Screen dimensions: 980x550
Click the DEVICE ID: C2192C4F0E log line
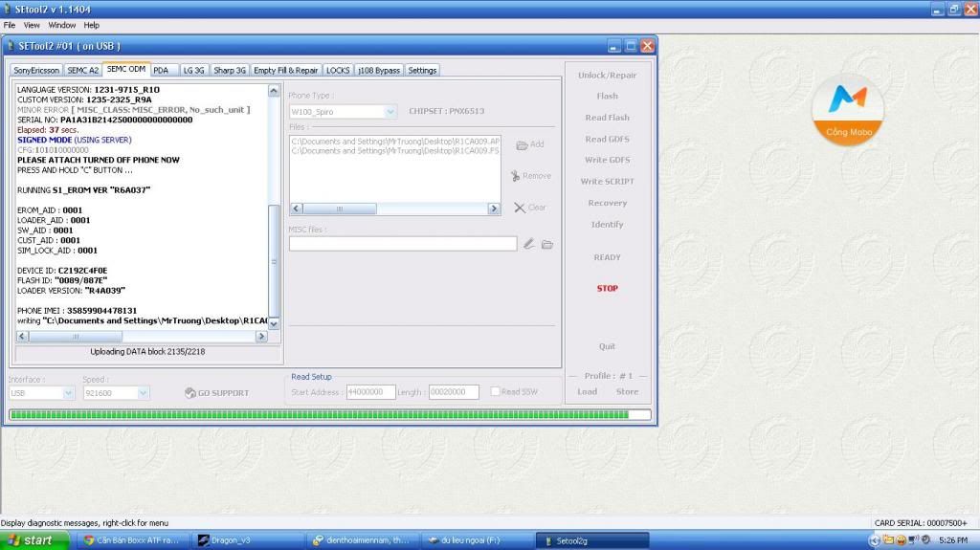click(62, 271)
